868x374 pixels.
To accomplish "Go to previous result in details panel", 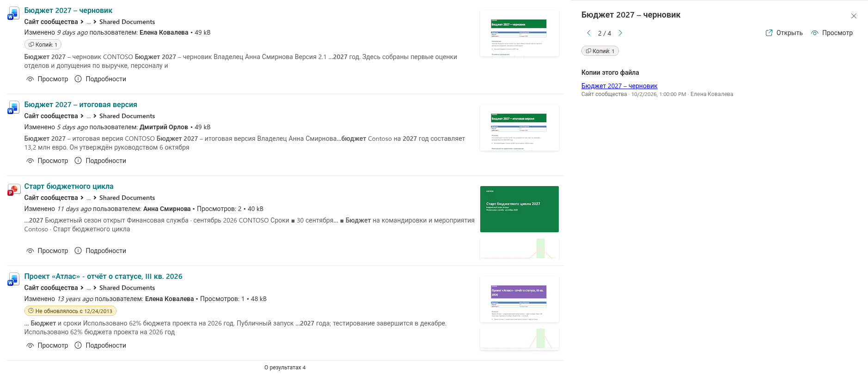I will (x=589, y=33).
